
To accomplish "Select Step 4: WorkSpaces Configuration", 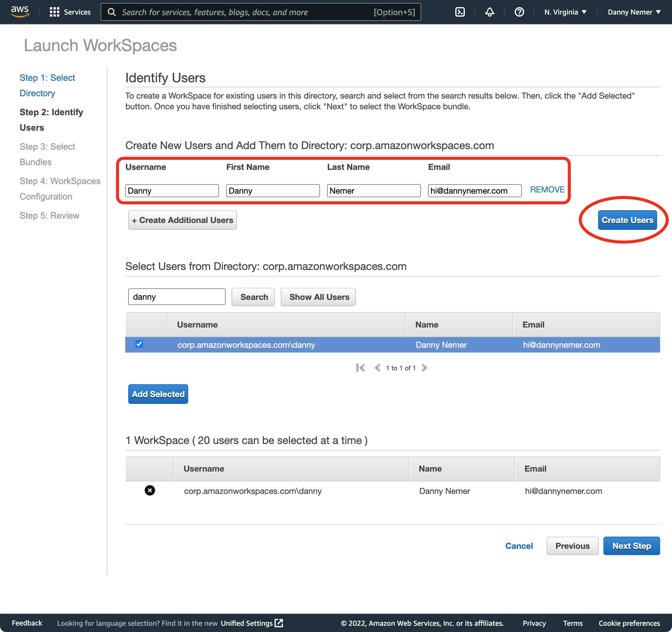I will 60,189.
